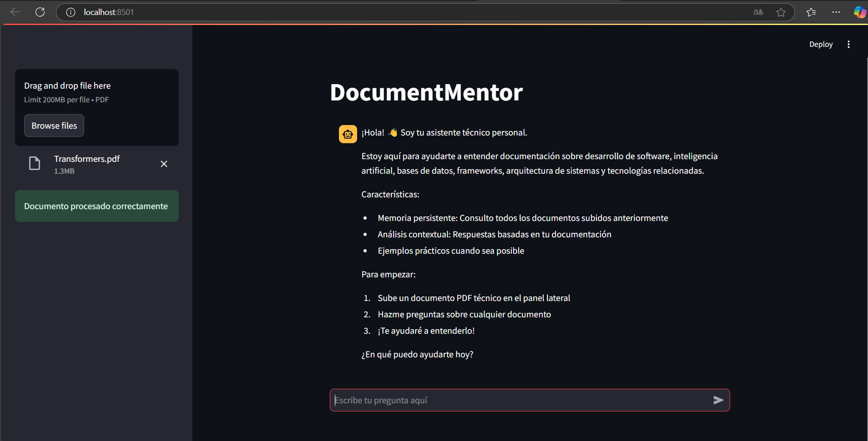The image size is (868, 441).
Task: Click the '¿En qué puedo ayudarte hoy?' text
Action: click(417, 354)
